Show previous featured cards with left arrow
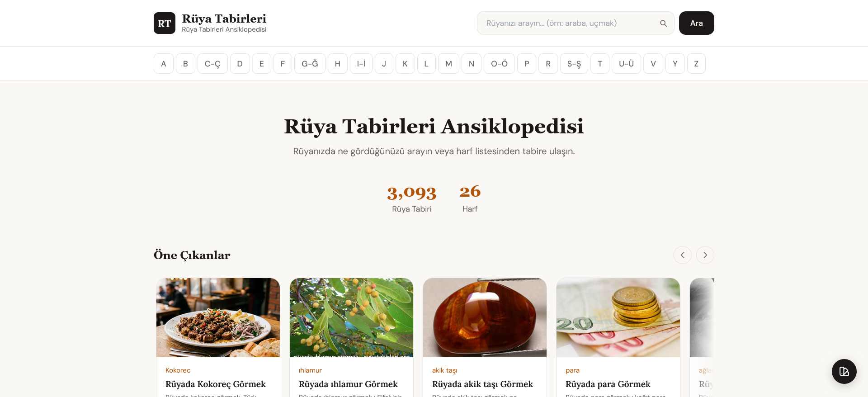 (x=683, y=255)
